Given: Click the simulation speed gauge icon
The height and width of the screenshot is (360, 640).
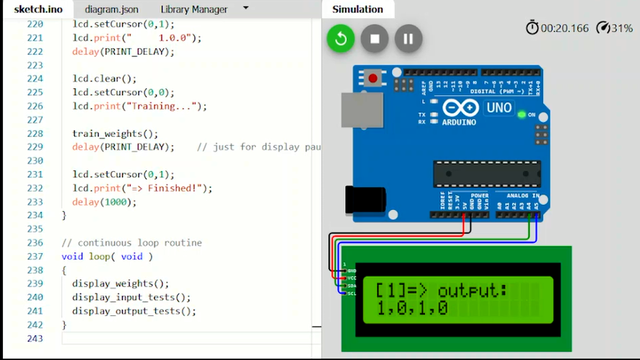Looking at the screenshot, I should coord(603,28).
